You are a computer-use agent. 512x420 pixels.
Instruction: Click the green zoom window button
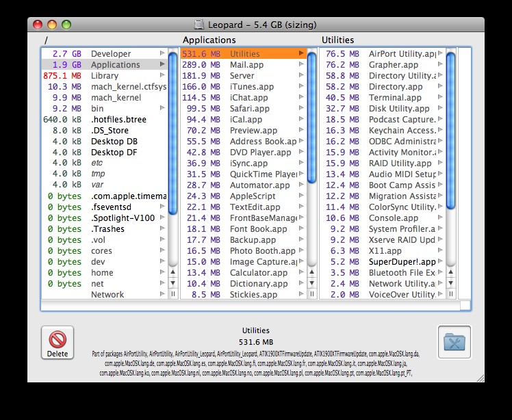[66, 25]
